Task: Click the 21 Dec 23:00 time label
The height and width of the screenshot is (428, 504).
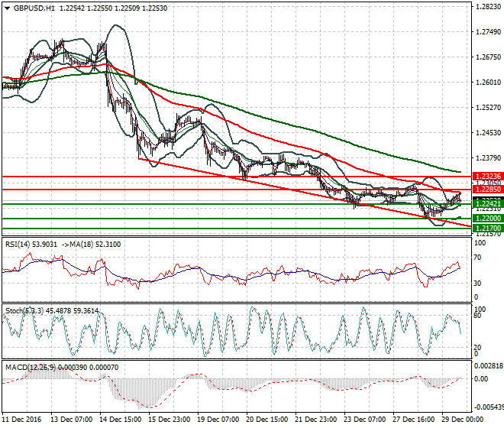Action: pyautogui.click(x=315, y=420)
